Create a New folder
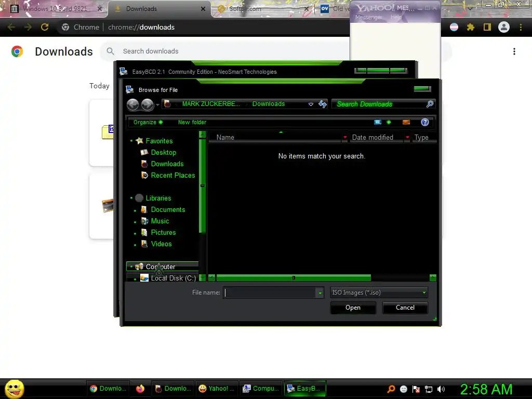532x399 pixels. pyautogui.click(x=192, y=122)
